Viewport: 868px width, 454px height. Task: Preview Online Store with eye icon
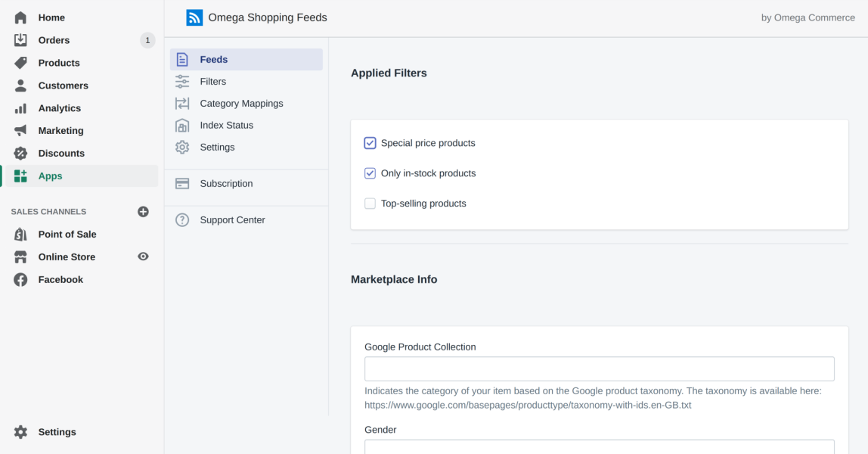click(x=143, y=257)
